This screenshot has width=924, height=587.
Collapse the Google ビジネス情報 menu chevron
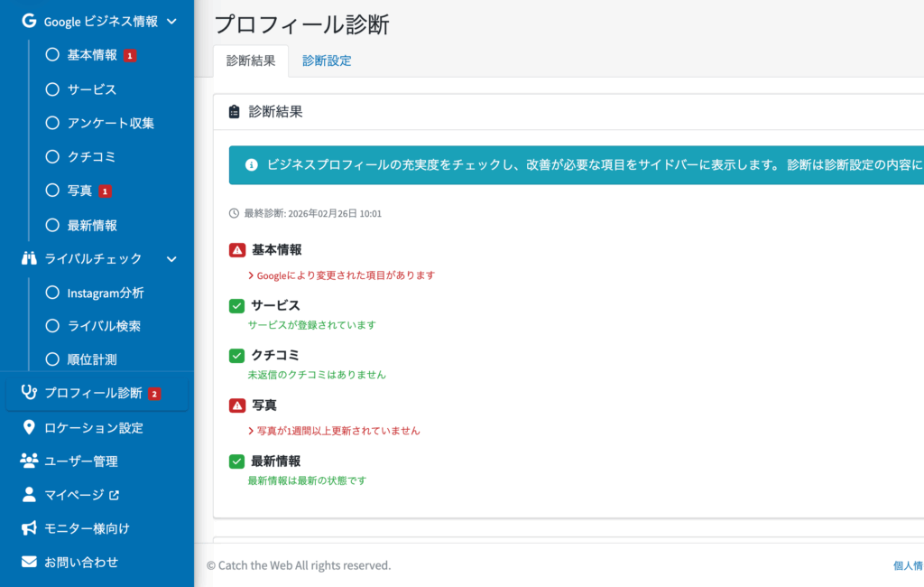point(171,21)
